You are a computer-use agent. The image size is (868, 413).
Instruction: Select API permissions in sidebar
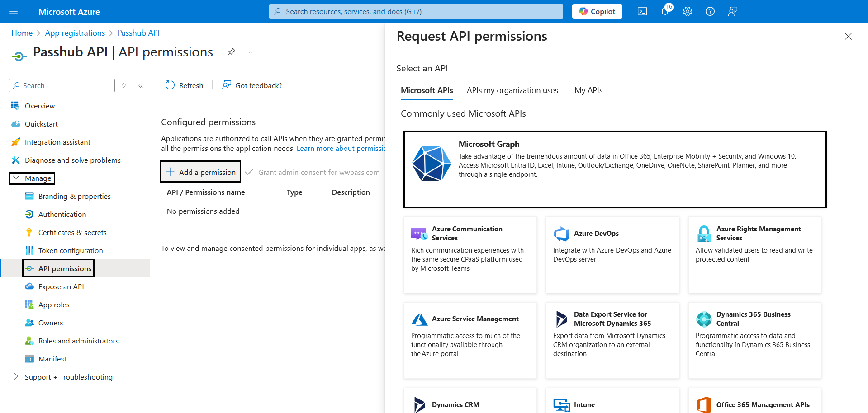tap(65, 268)
